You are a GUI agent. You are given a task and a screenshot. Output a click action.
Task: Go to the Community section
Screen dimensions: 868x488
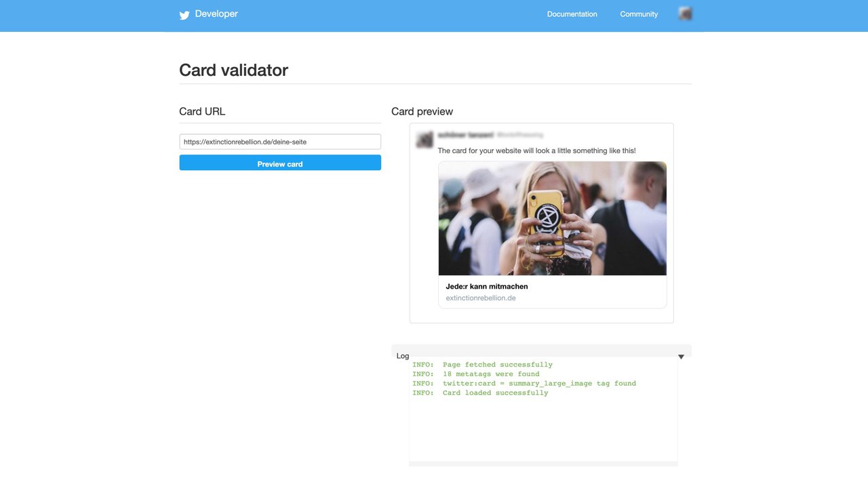point(639,14)
